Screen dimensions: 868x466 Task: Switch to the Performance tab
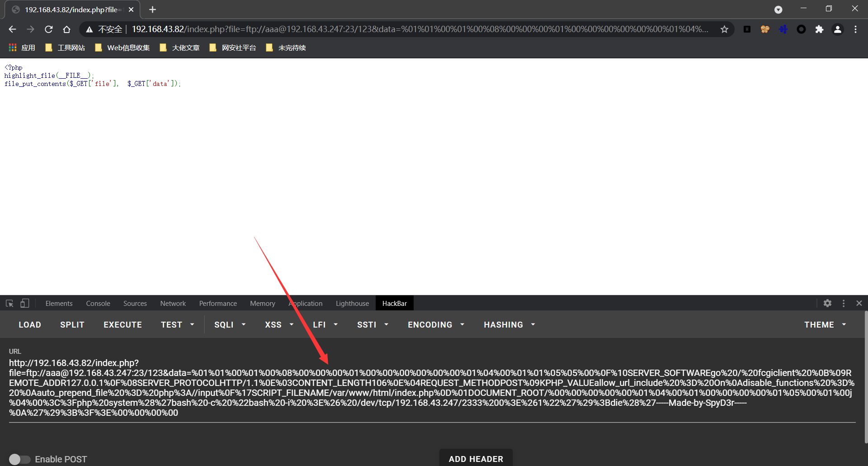218,303
